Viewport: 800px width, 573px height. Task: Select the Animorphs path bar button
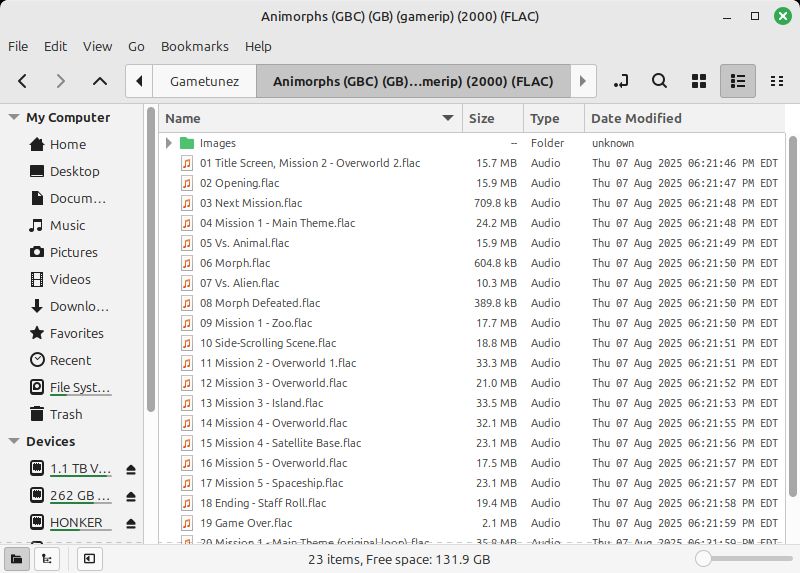click(413, 81)
